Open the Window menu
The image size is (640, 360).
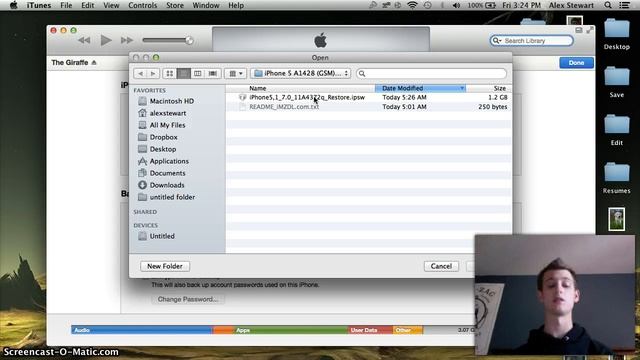(x=206, y=5)
